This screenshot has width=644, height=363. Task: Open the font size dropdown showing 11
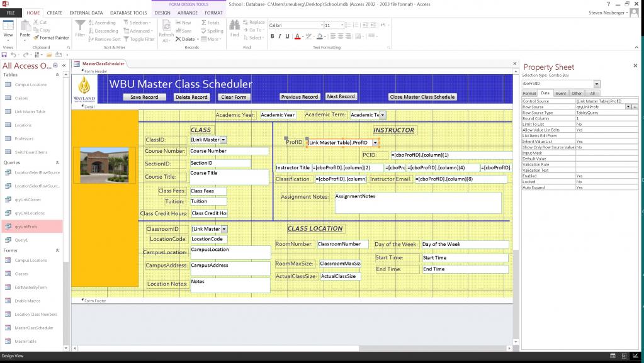(342, 25)
